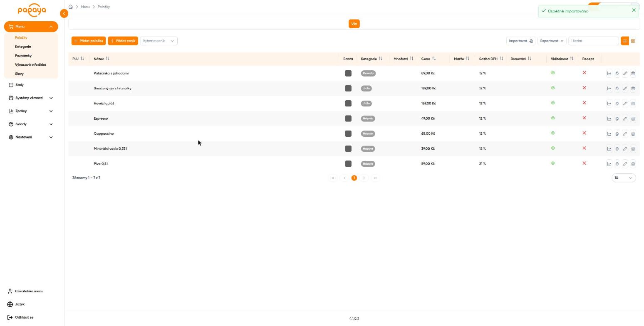
Task: Open Kategorie in the Menu submenu
Action: 23,47
